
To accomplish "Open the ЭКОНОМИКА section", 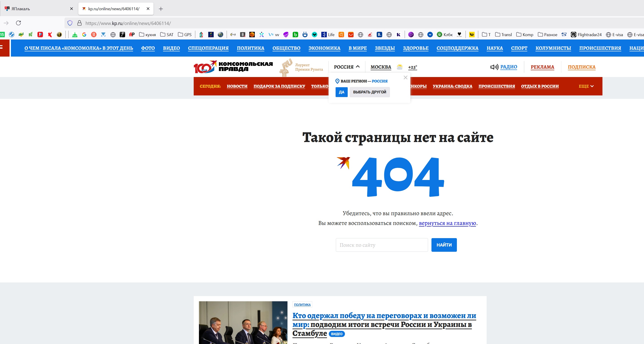I will (x=324, y=48).
